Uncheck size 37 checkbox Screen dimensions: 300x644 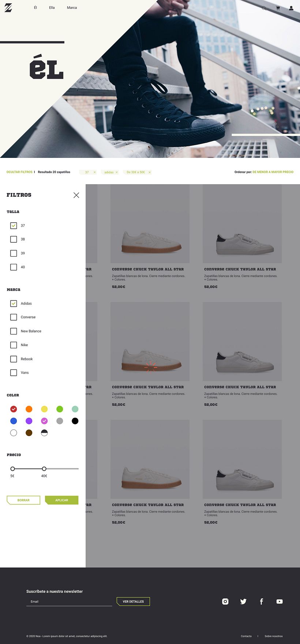[x=14, y=226]
